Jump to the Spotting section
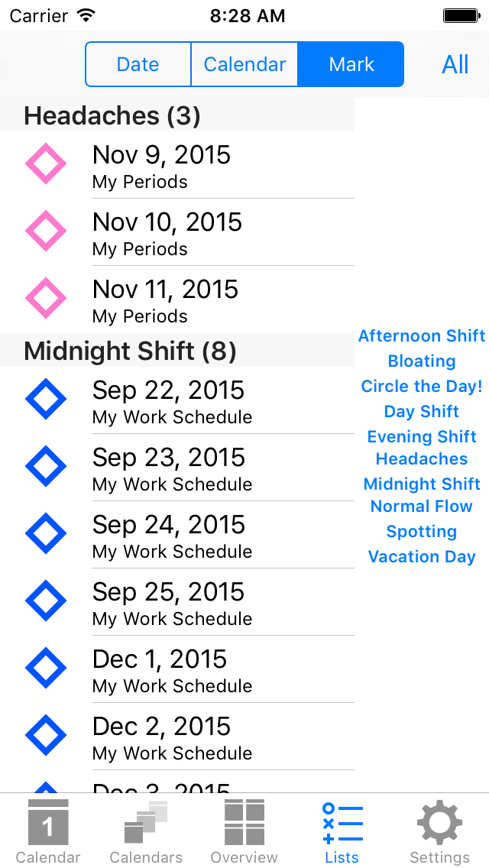The height and width of the screenshot is (868, 489). click(421, 531)
